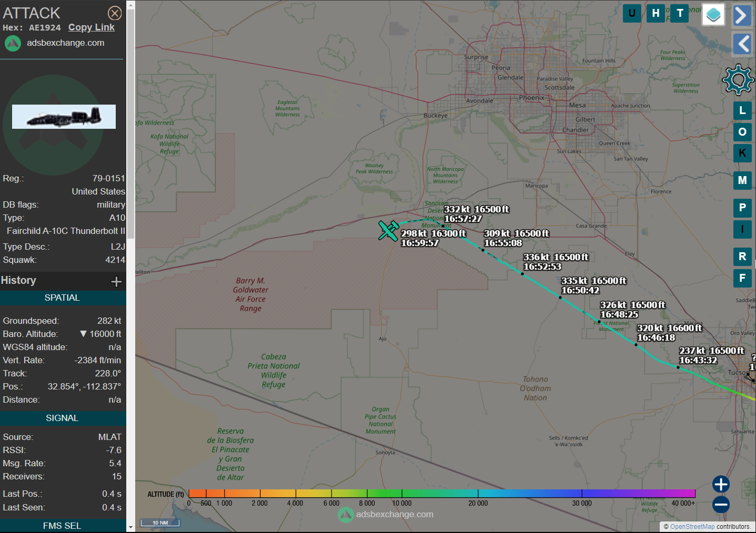Image resolution: width=756 pixels, height=533 pixels.
Task: Toggle the O map button
Action: [x=742, y=132]
